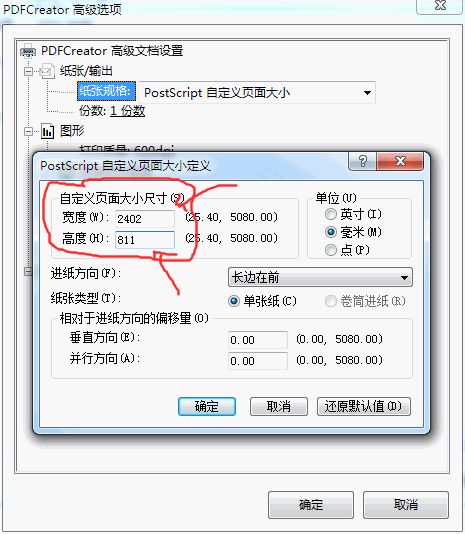Click the 纸张/输出 paper icon
Viewport: 465px width, 534px height.
[x=47, y=71]
